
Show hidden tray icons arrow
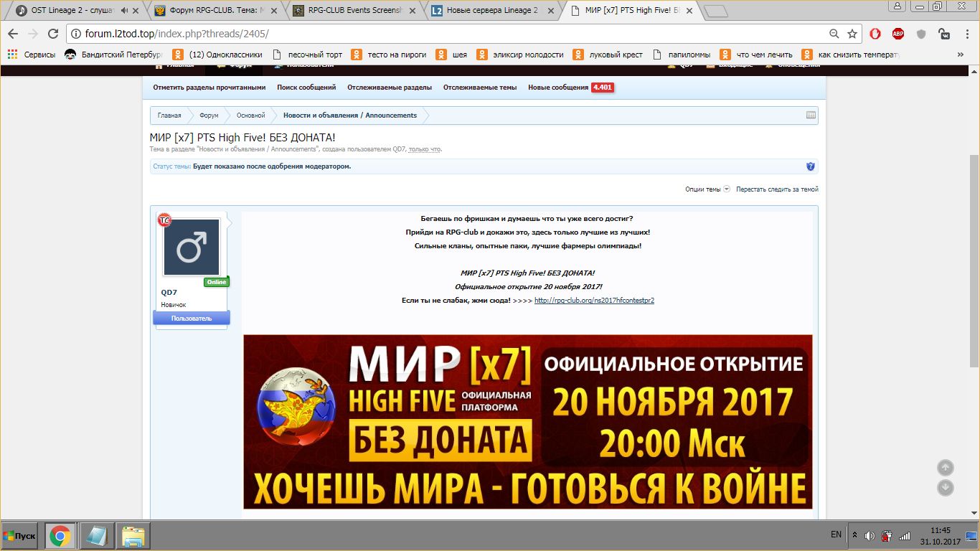tap(854, 535)
